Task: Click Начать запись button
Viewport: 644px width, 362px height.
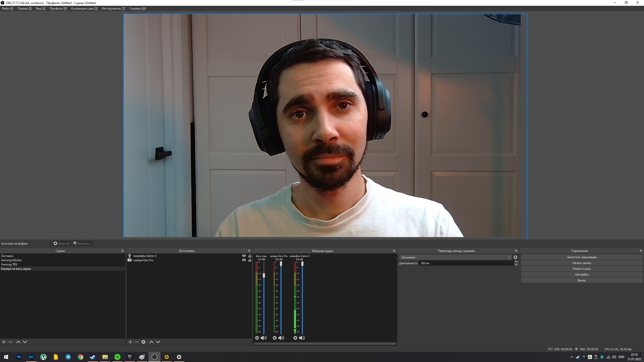Action: (x=582, y=263)
